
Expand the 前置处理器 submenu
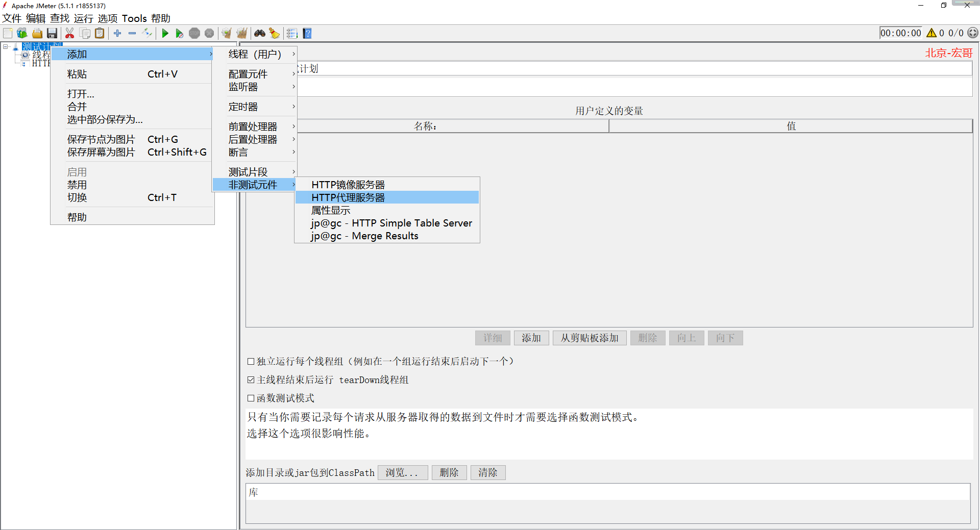pyautogui.click(x=255, y=127)
